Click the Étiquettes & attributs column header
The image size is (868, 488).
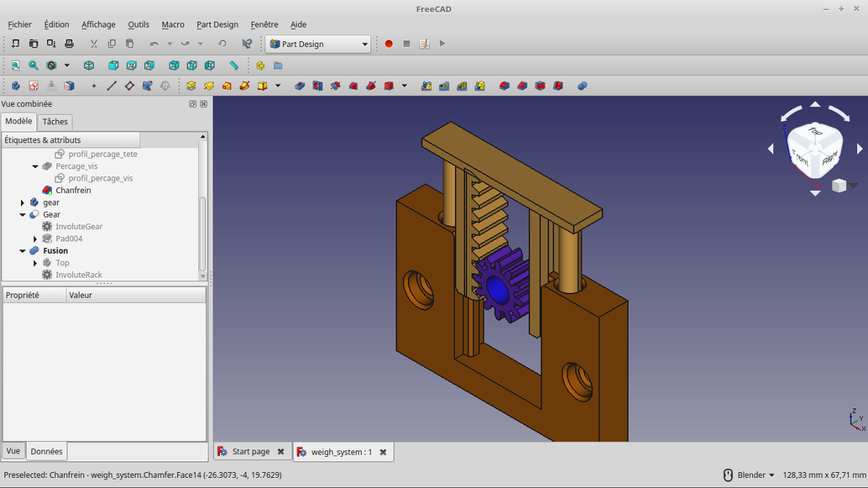click(x=71, y=140)
